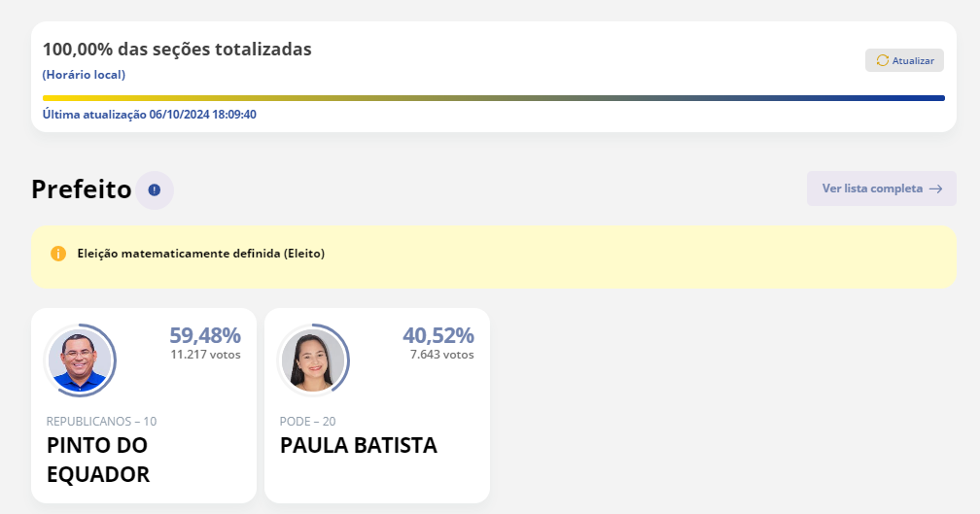Click Paula Batista's candidate photo
Screen dimensions: 980x514
click(313, 360)
